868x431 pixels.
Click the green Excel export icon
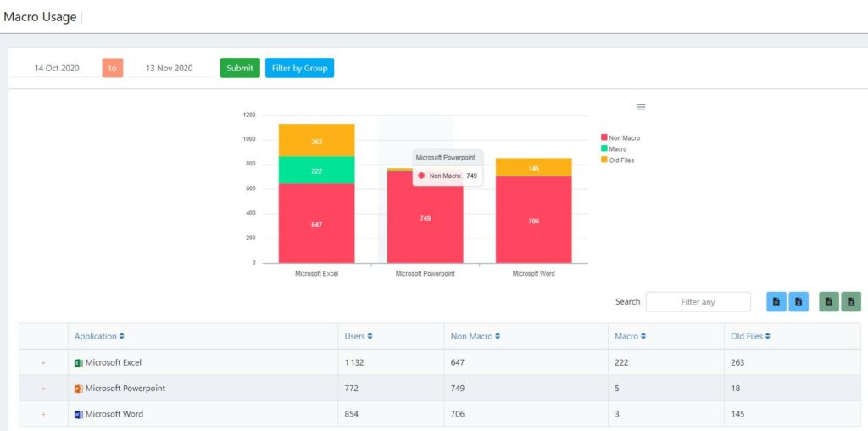pos(851,302)
